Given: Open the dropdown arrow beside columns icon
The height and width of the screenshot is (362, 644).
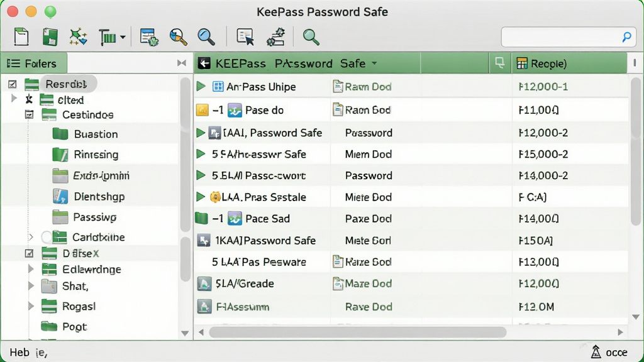Looking at the screenshot, I should (x=123, y=37).
